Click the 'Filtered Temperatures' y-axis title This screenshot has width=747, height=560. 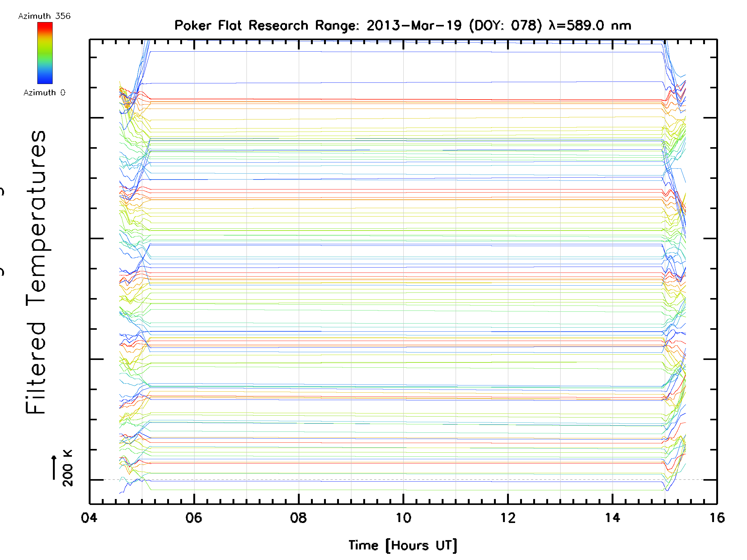pyautogui.click(x=36, y=272)
